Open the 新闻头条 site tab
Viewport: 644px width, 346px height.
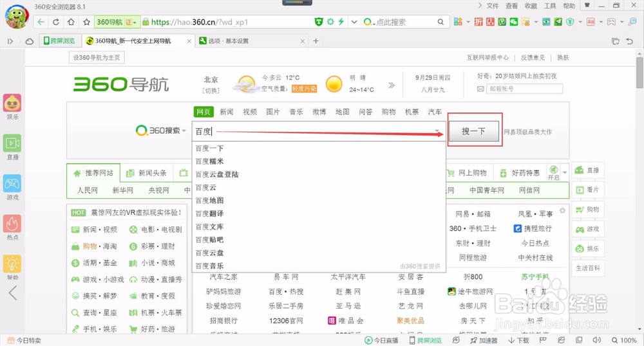coord(147,173)
